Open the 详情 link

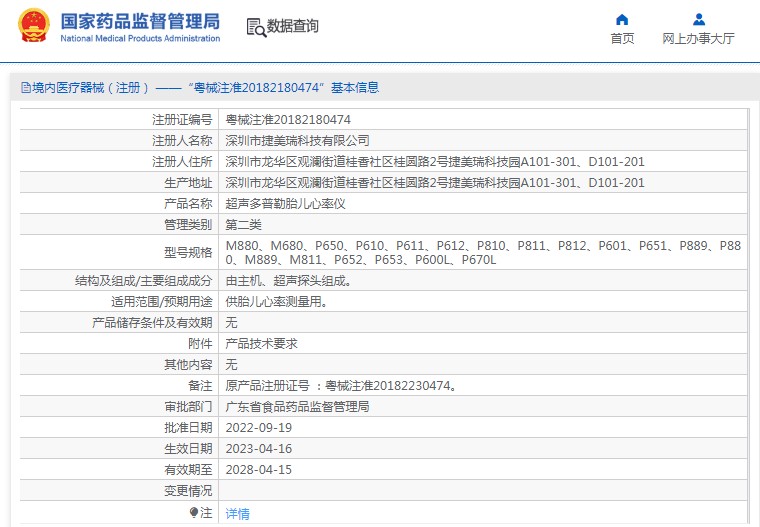point(238,513)
